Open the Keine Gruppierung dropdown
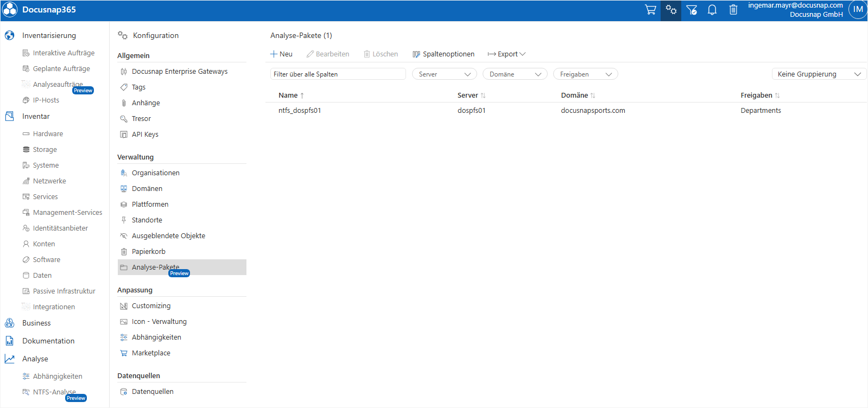Screen dimensions: 868x408 click(819, 74)
